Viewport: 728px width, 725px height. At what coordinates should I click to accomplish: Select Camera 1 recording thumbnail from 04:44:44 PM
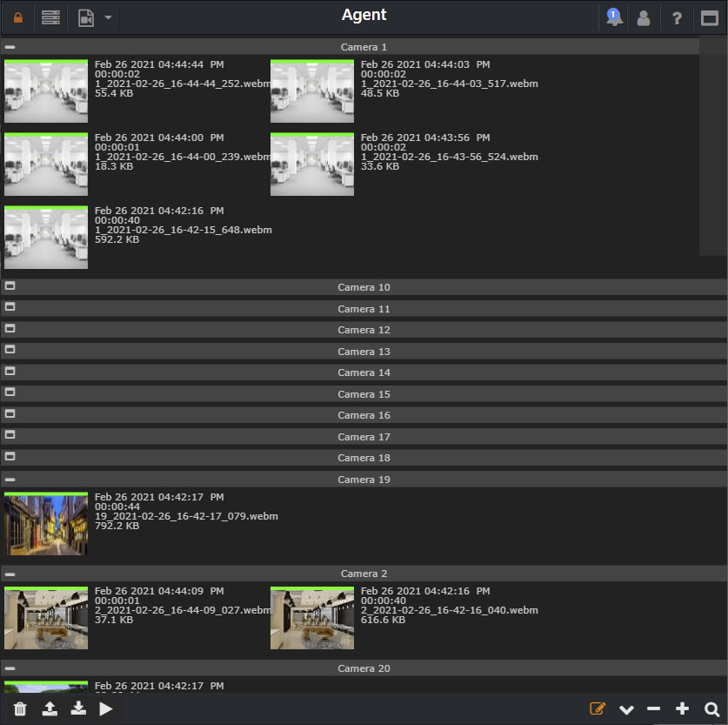(46, 91)
